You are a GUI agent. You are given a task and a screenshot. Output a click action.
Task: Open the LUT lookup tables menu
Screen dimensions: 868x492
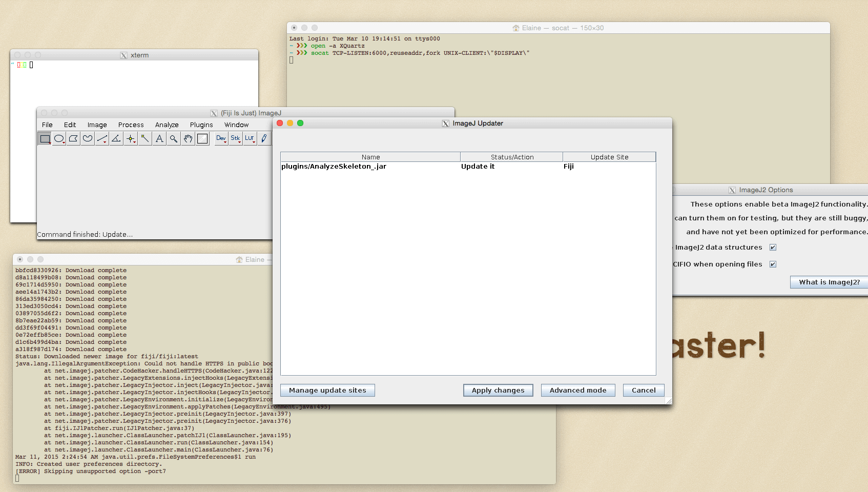point(250,138)
